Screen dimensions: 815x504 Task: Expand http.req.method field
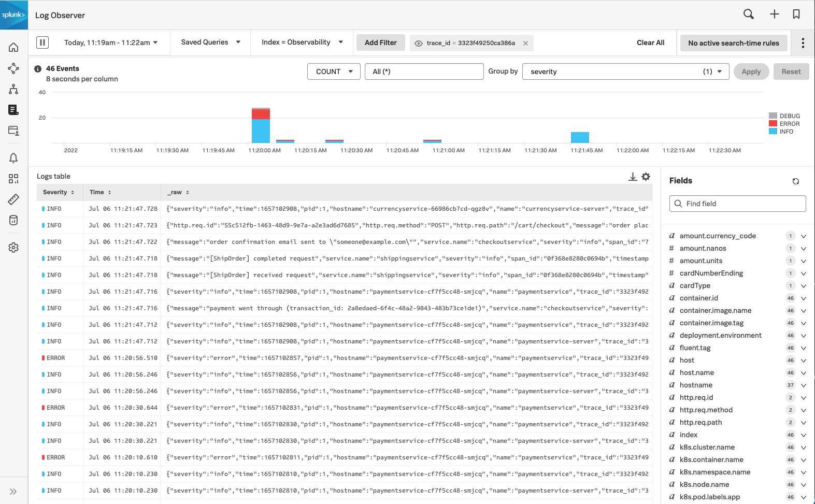pyautogui.click(x=804, y=410)
